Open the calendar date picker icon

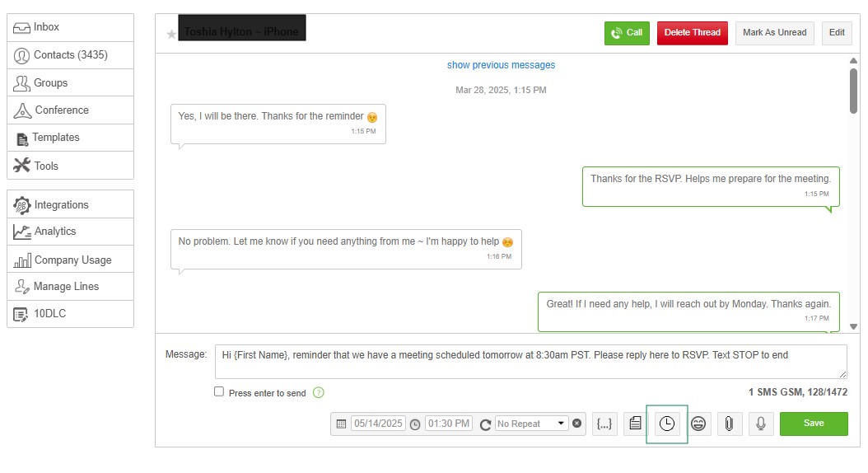pos(341,424)
